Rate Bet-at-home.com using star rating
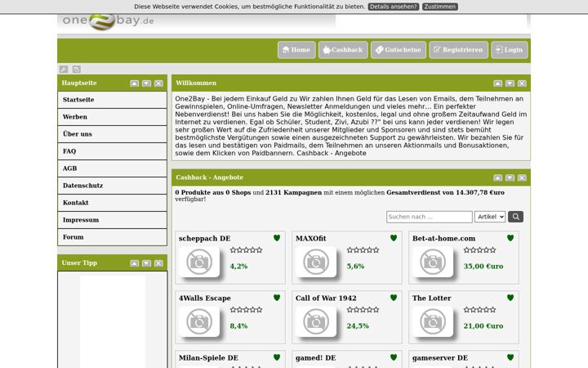Image resolution: width=588 pixels, height=368 pixels. (479, 250)
